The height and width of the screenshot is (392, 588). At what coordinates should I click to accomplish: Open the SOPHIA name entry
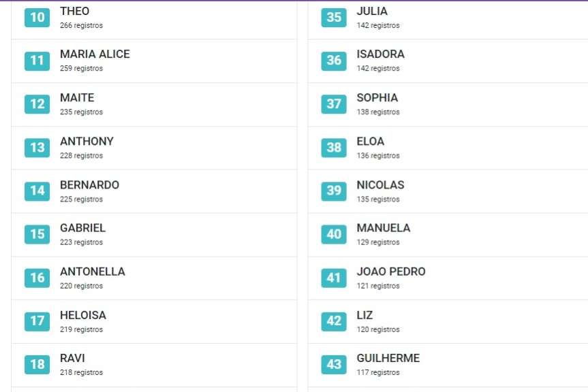click(x=377, y=97)
